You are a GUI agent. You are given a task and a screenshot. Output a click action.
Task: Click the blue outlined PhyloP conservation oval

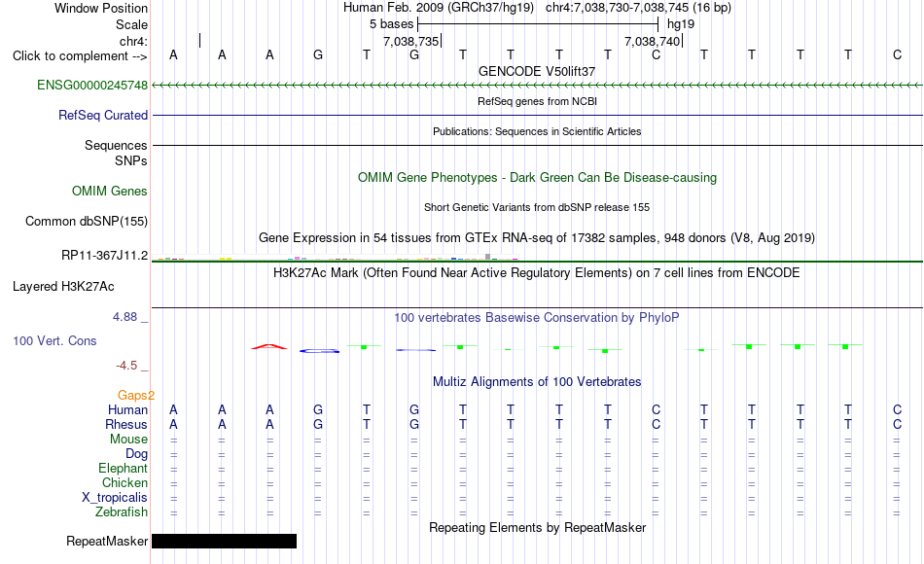[x=319, y=351]
